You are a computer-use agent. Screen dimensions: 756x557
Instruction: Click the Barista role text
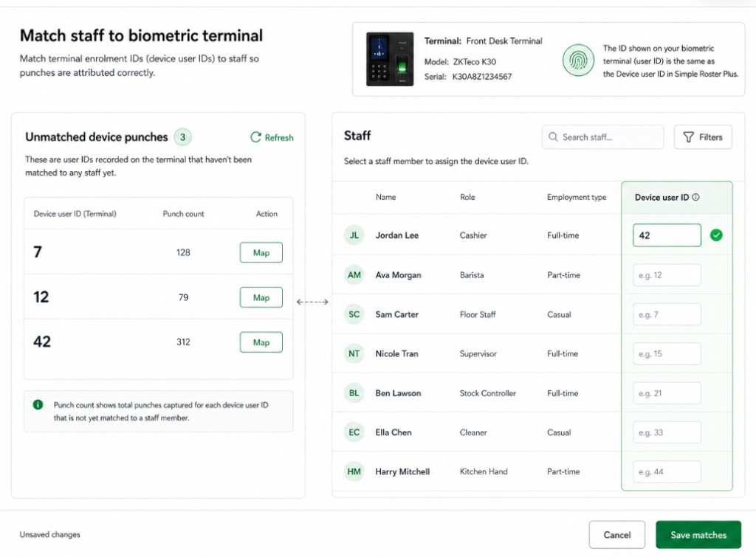tap(472, 274)
